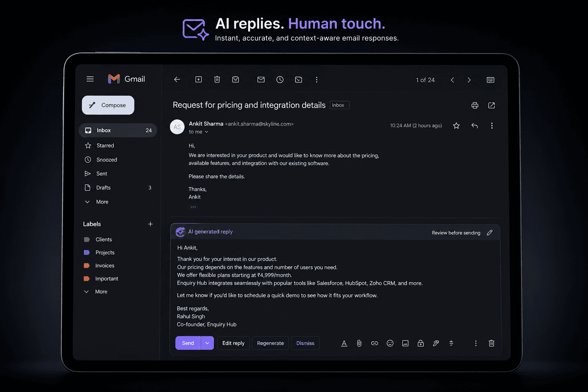Toggle confidential mode lock icon
The width and height of the screenshot is (588, 392).
click(x=421, y=343)
